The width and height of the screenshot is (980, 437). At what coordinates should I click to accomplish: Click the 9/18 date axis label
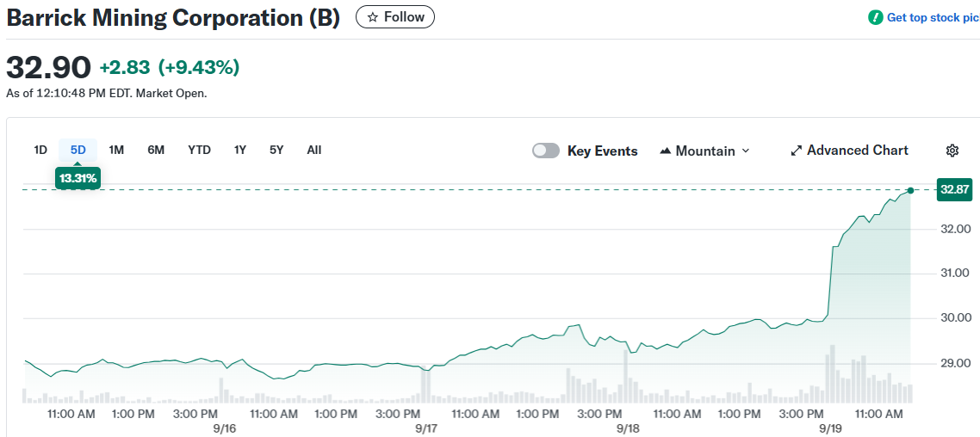coord(628,428)
